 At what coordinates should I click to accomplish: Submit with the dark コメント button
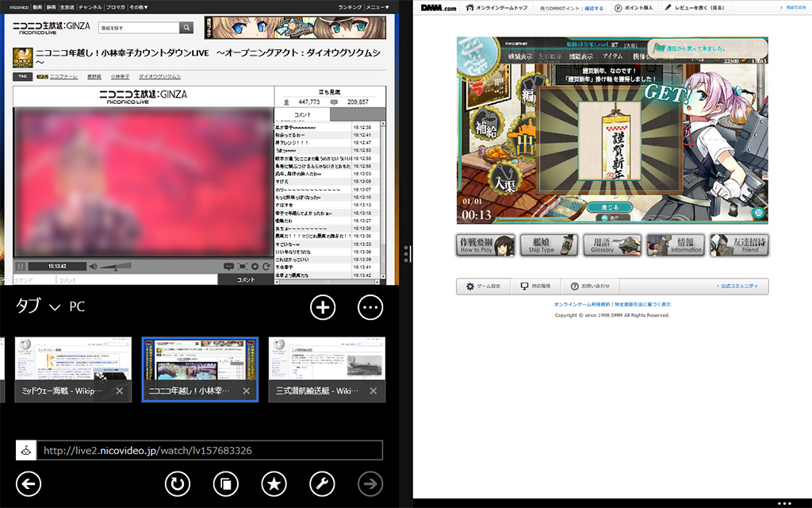(246, 279)
